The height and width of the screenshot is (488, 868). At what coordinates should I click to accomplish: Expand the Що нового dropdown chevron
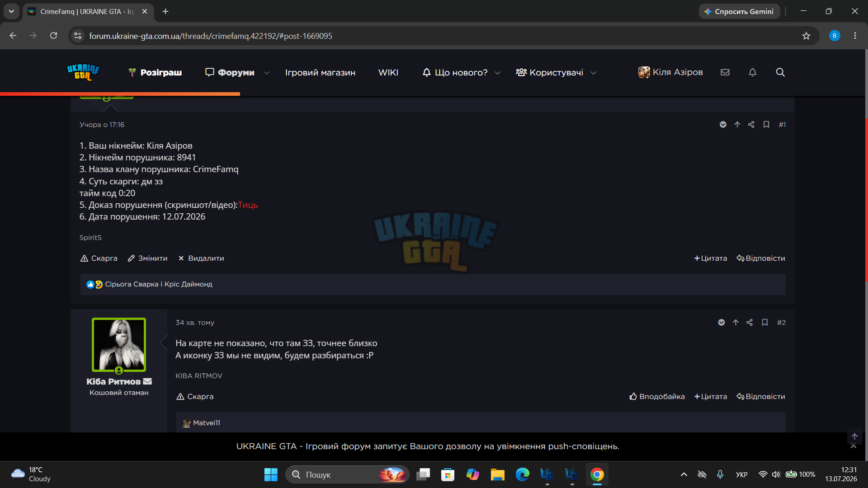coord(497,73)
